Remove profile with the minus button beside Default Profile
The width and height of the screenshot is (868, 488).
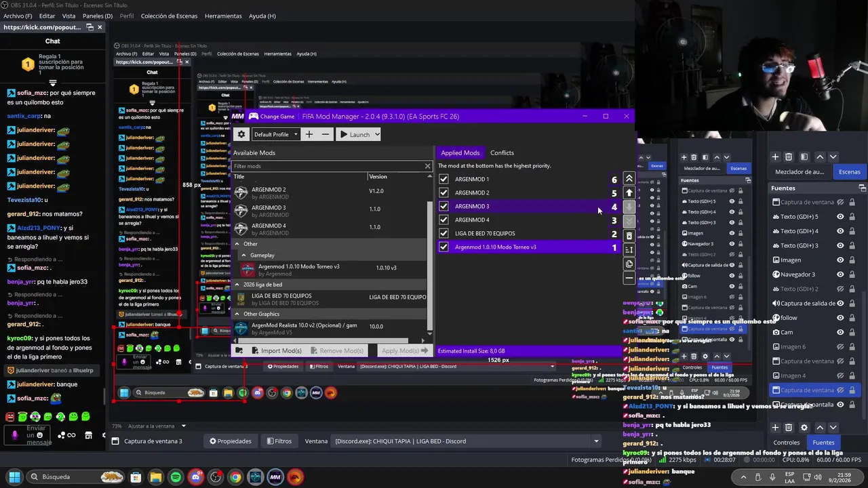click(x=325, y=134)
